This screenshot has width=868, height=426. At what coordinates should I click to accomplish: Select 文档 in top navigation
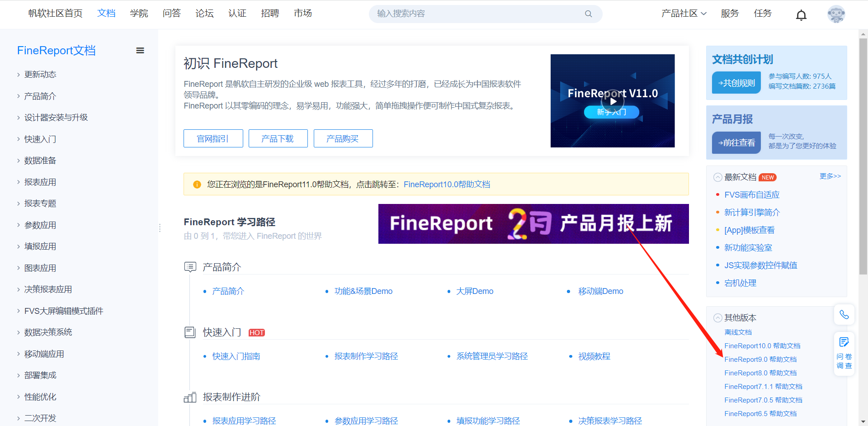(106, 14)
